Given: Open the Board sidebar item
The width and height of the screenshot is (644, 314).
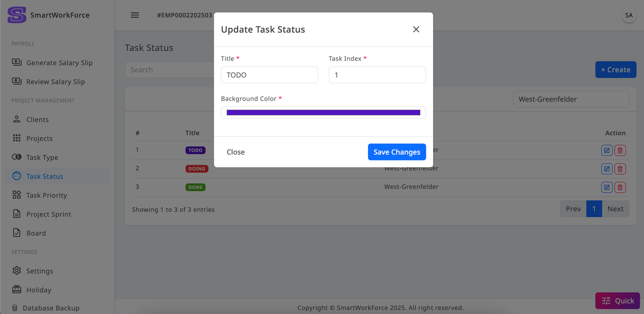Looking at the screenshot, I should (x=36, y=233).
